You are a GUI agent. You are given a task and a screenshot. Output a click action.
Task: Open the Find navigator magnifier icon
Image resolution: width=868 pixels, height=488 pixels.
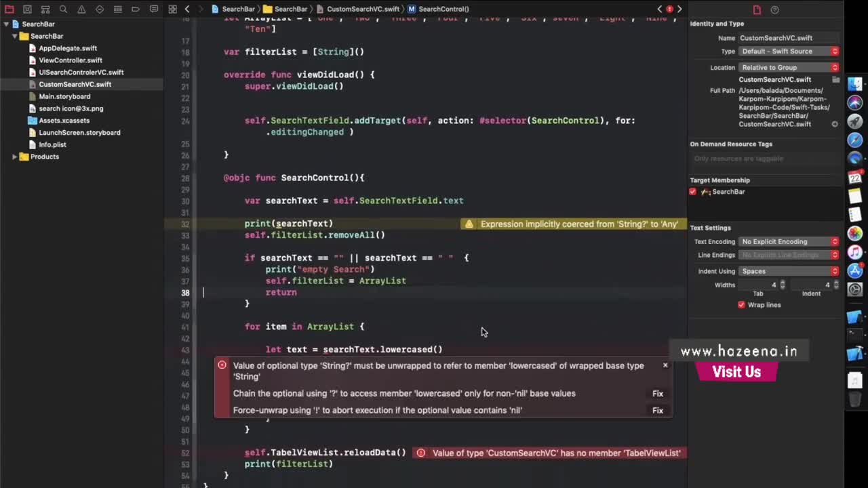(x=63, y=9)
